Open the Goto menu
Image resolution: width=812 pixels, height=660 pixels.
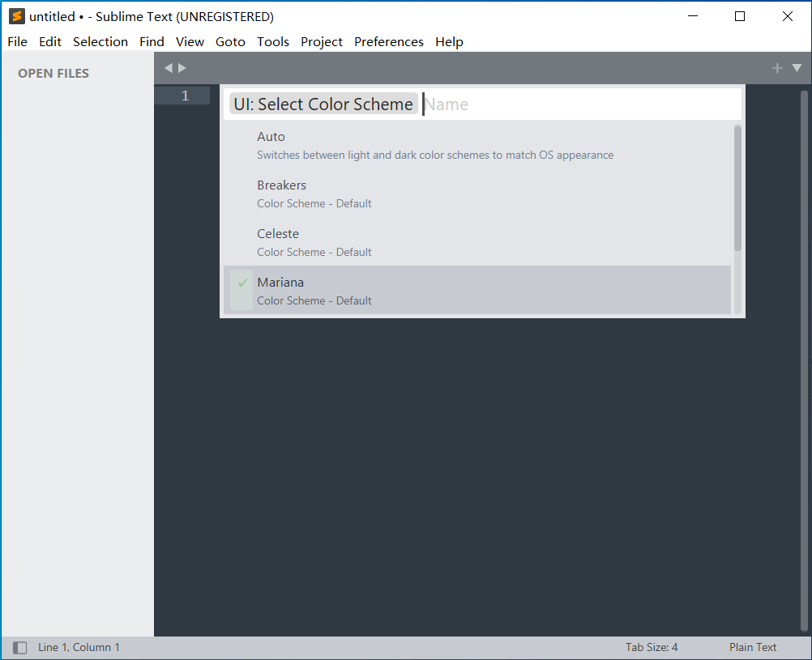point(230,41)
